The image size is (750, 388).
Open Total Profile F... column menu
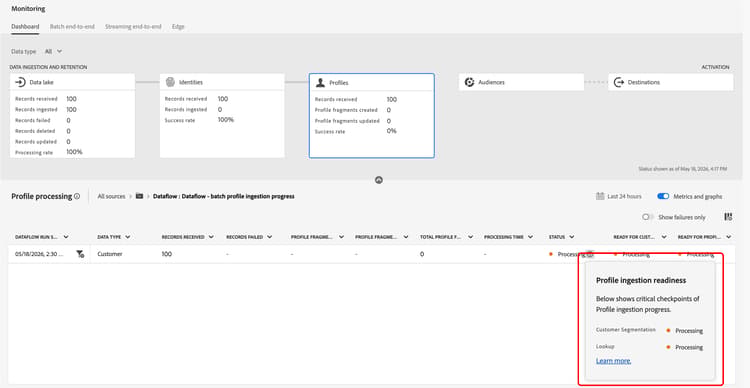pos(471,237)
